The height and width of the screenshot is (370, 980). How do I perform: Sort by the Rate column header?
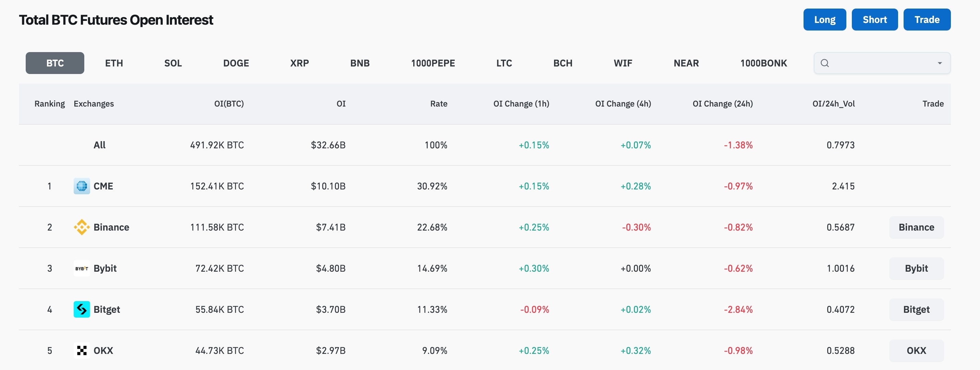click(x=438, y=104)
